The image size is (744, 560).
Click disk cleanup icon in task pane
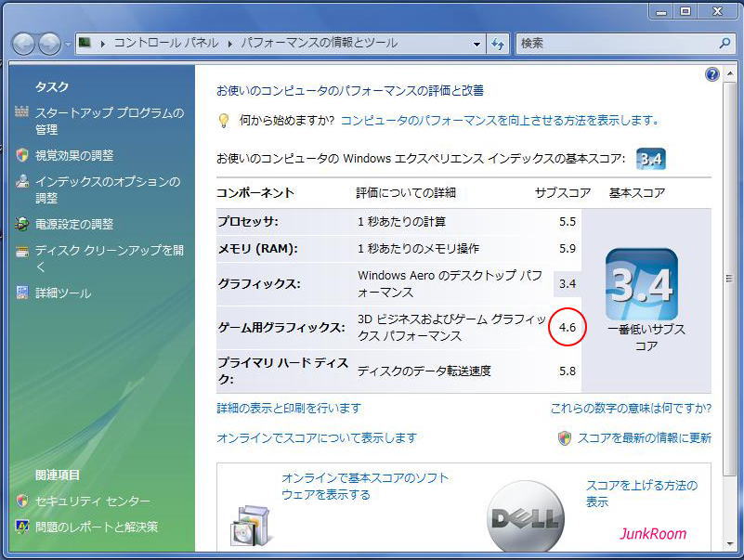point(21,251)
